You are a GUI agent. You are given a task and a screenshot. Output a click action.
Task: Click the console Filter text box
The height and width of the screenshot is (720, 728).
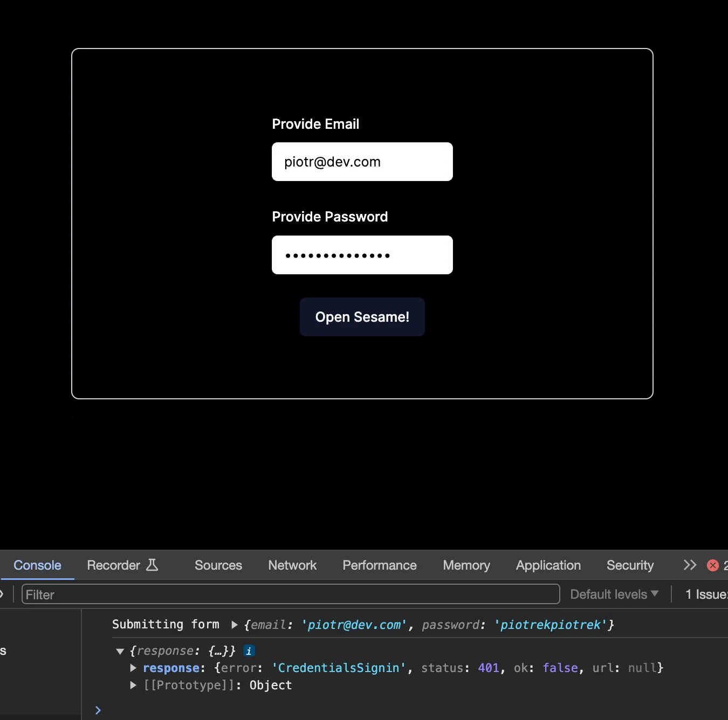coord(290,594)
